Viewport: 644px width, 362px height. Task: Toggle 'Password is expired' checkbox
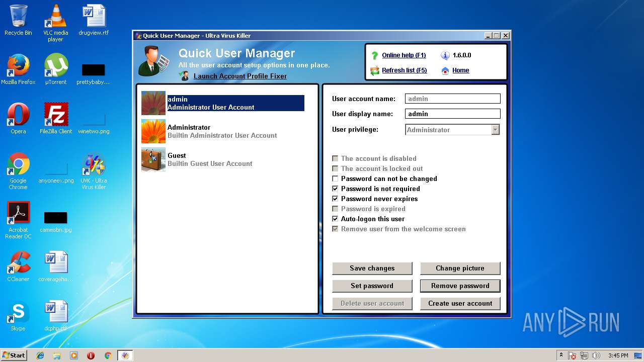coord(335,209)
